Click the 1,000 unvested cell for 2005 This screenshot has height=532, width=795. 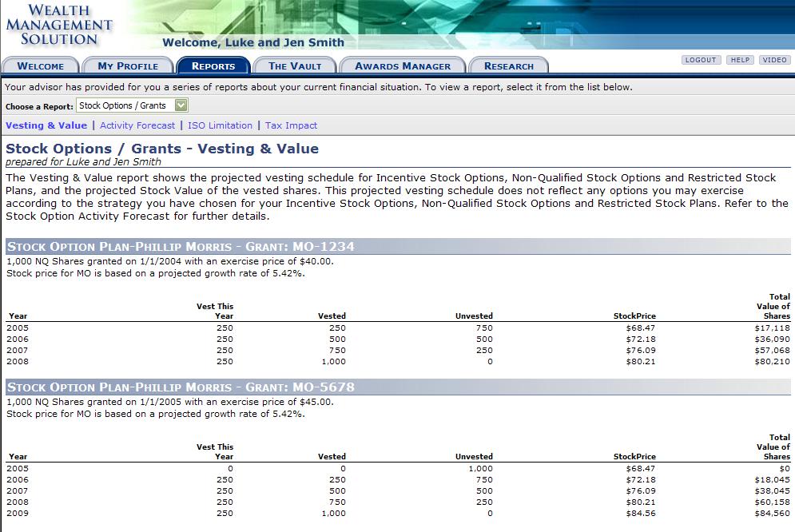point(481,469)
